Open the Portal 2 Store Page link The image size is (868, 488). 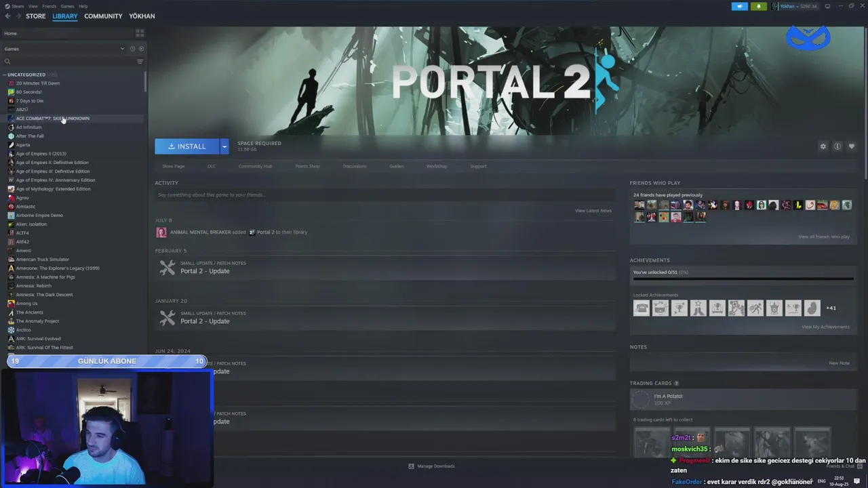coord(174,166)
